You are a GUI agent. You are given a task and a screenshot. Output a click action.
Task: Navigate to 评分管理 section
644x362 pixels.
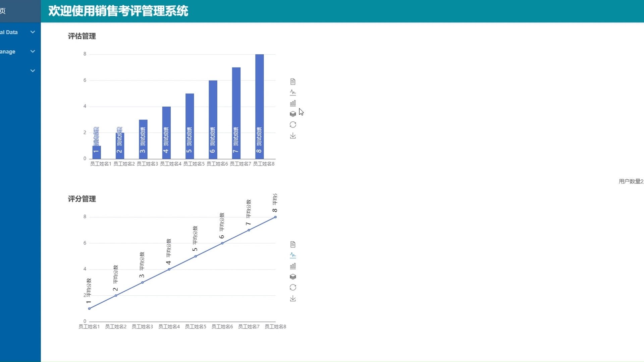click(82, 199)
